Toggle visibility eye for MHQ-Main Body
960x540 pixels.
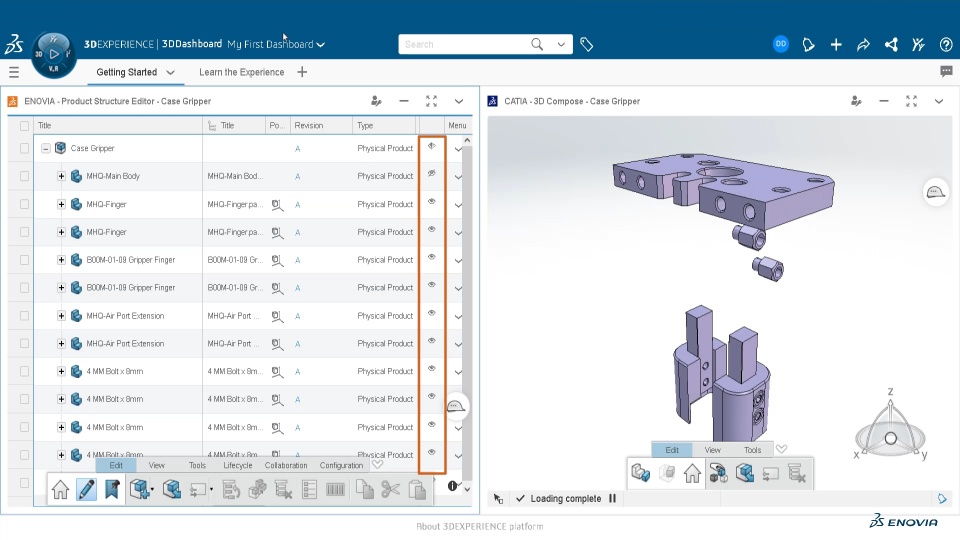432,173
